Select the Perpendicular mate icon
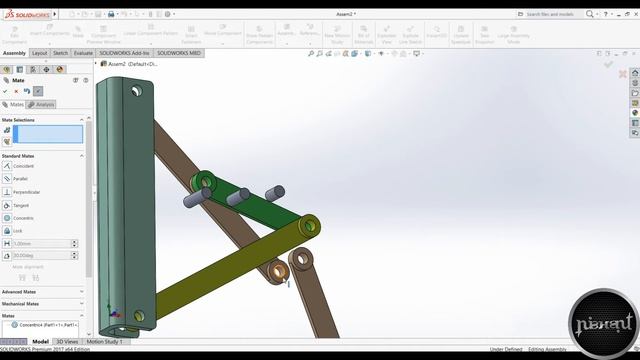 [x=7, y=192]
